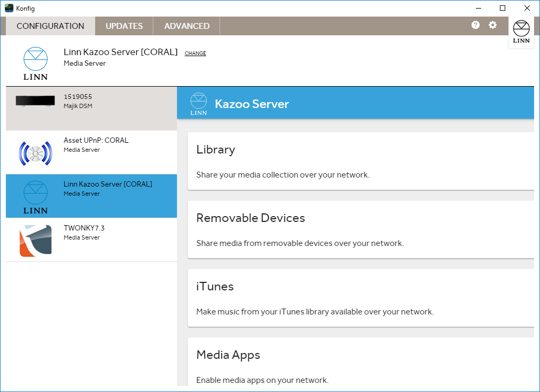
Task: Click 'Share your media collection over your network.'
Action: tap(283, 175)
